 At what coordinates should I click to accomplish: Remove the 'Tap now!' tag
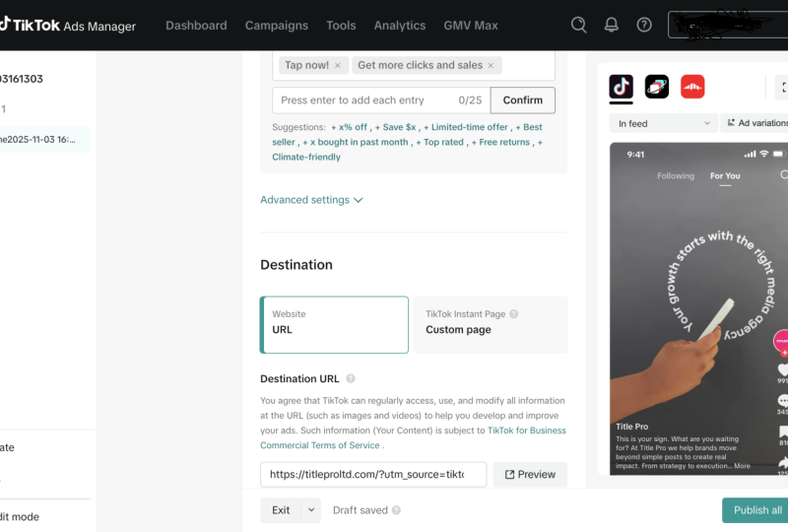point(338,65)
